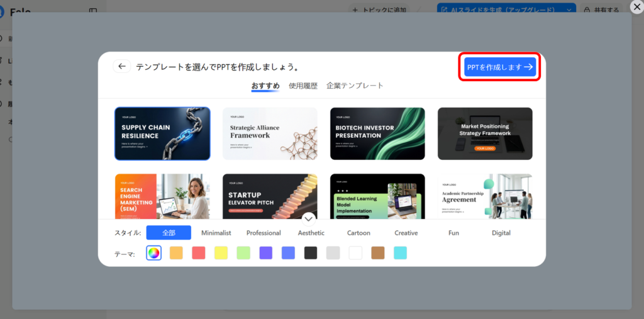Click the back arrow in template dialog

[x=122, y=66]
